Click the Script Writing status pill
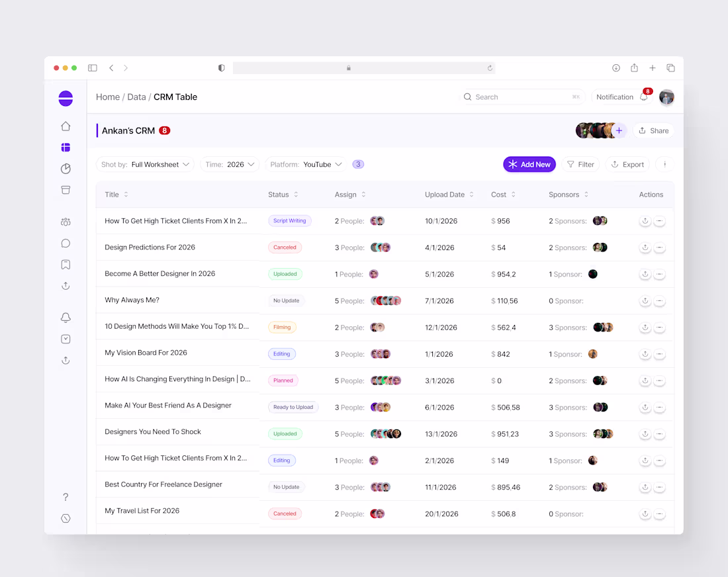This screenshot has width=728, height=577. [x=289, y=221]
